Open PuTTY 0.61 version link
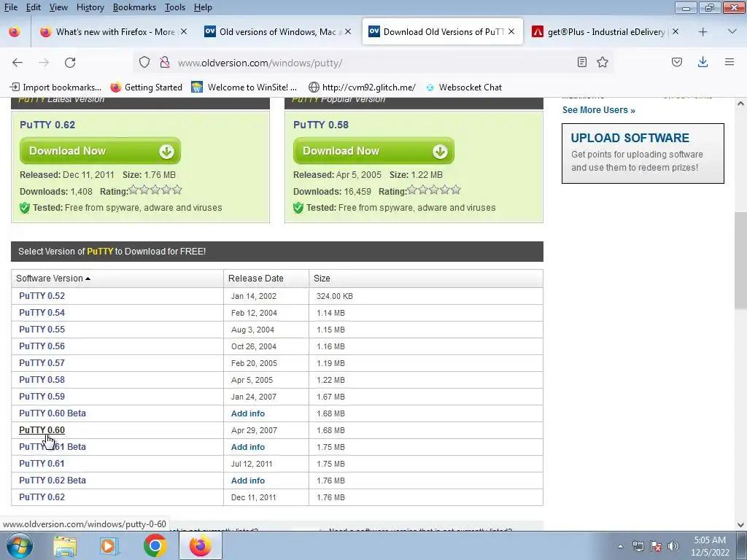747x560 pixels. click(x=42, y=464)
